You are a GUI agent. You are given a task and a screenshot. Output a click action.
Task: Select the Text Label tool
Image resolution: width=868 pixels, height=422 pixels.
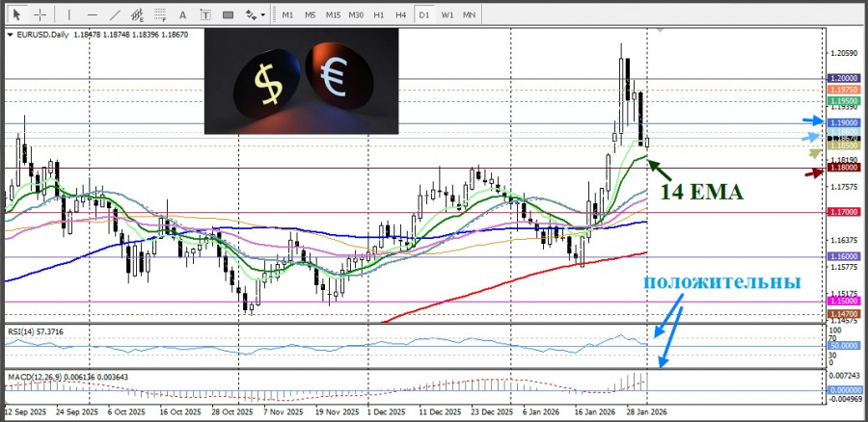[x=205, y=14]
